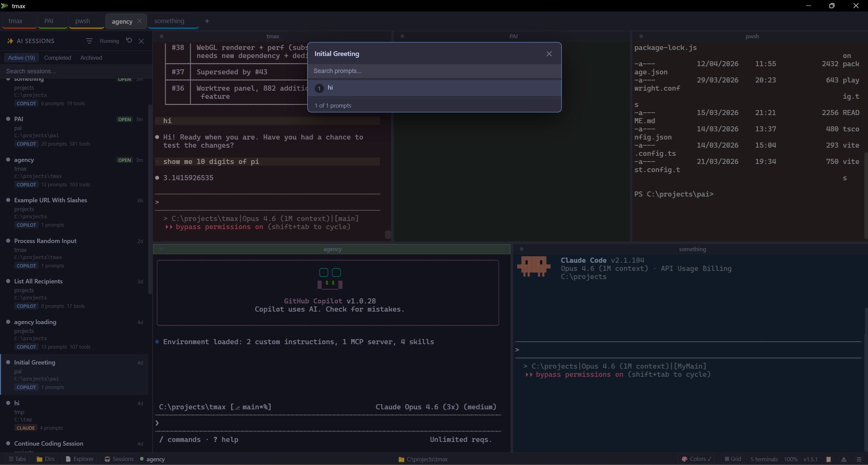Open the hamburger menu icon at bottom right
This screenshot has height=465, width=868.
(859, 459)
